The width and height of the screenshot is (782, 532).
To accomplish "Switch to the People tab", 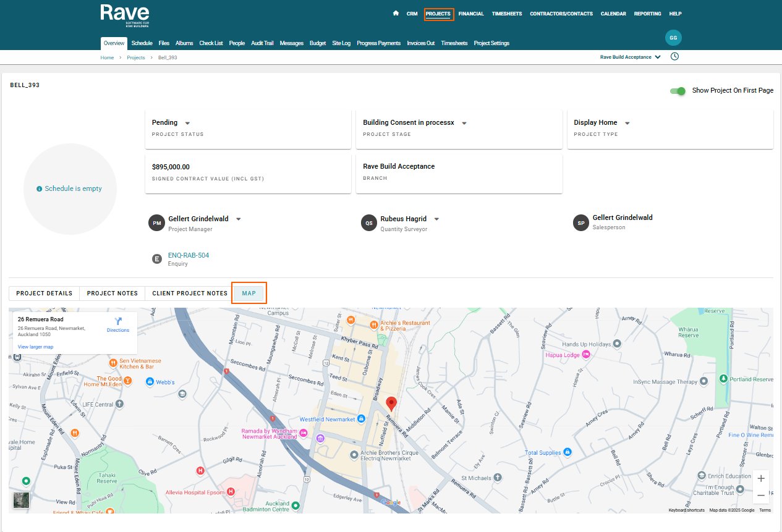I will pos(237,43).
